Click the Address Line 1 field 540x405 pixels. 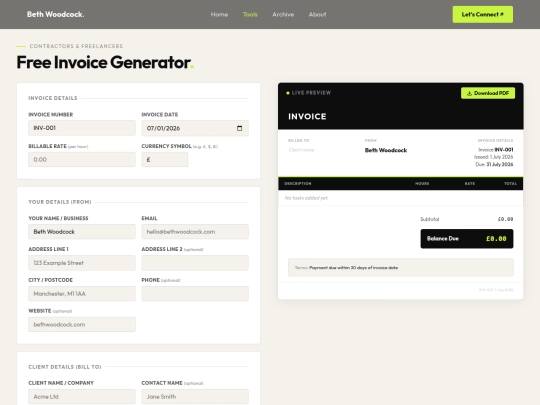click(82, 263)
